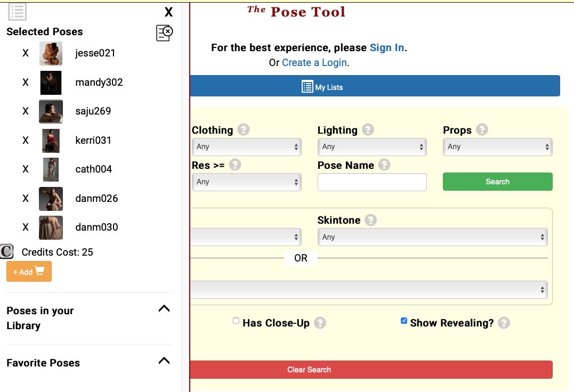Clear all selected poses with the list-remove icon
The width and height of the screenshot is (574, 392).
point(164,33)
